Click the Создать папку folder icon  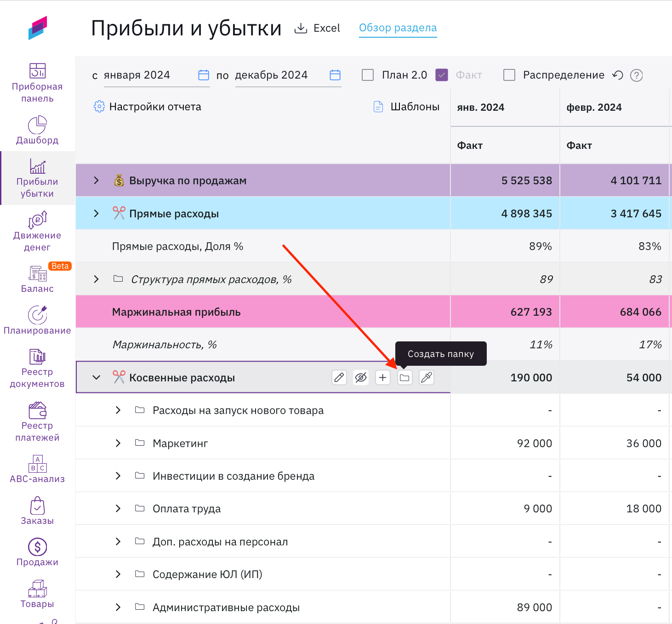coord(404,378)
